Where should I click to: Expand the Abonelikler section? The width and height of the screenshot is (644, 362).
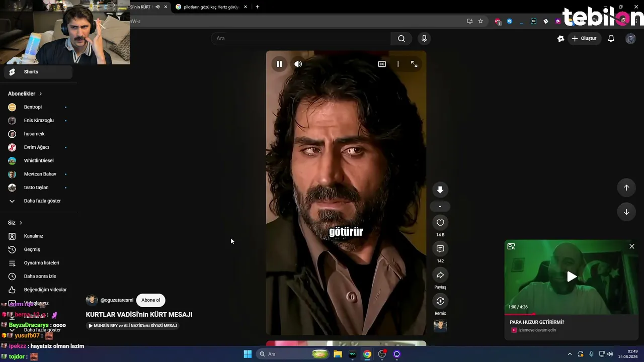(x=25, y=94)
